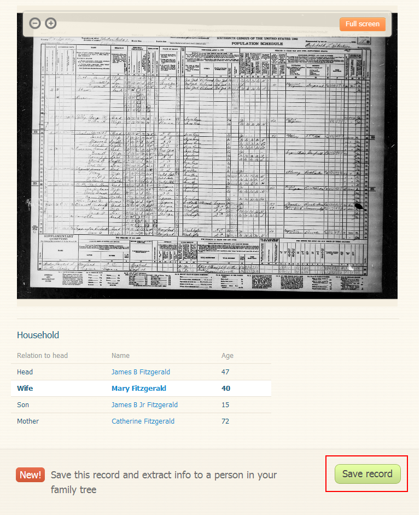Click the save record description text
The image size is (420, 515).
[164, 482]
